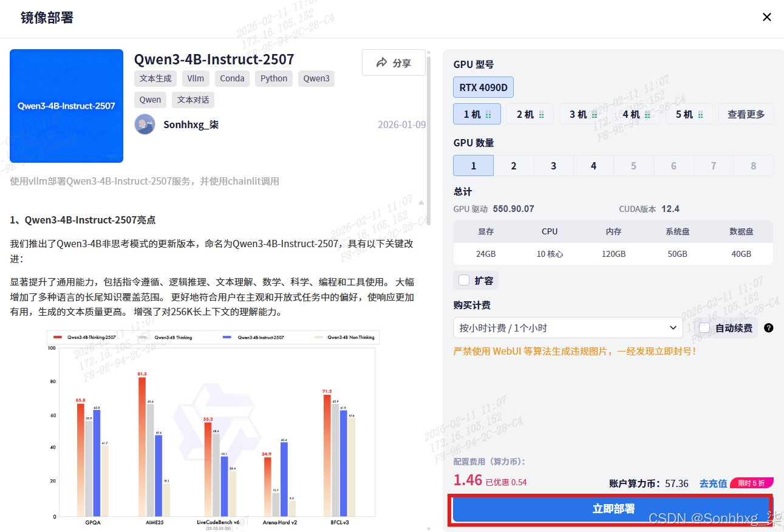
Task: Set GPU quantity to 1
Action: (x=473, y=165)
